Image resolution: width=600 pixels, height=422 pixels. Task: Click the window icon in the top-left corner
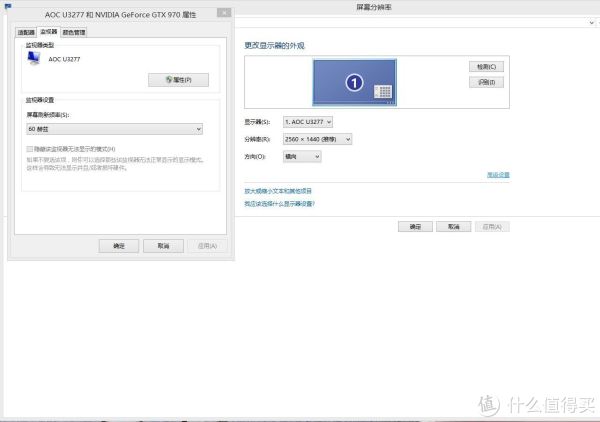(8, 6)
